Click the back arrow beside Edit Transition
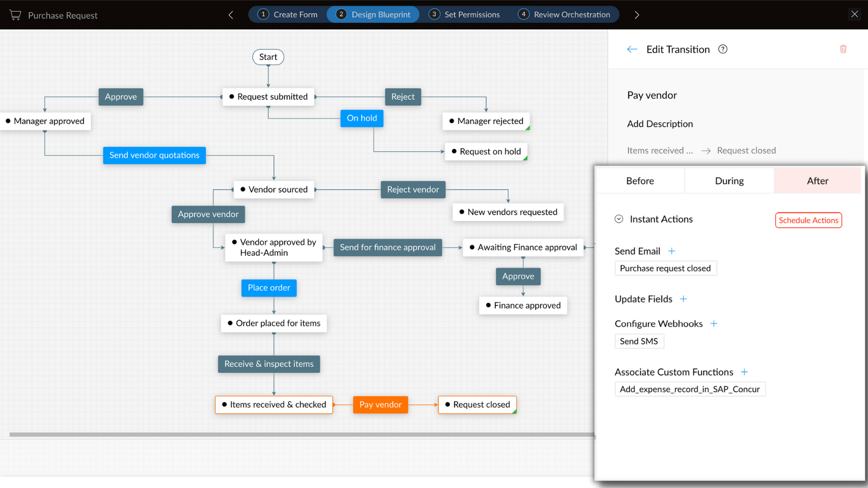 (632, 49)
